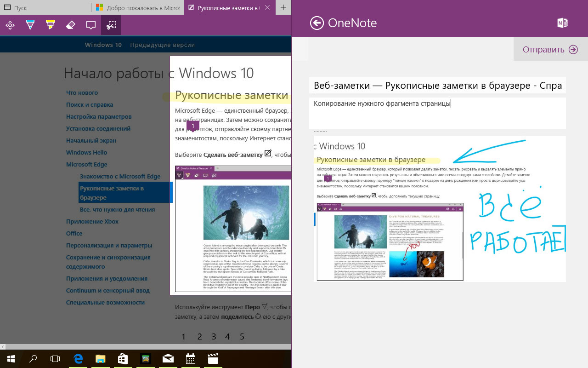The height and width of the screenshot is (368, 588).
Task: Open Поиск и справка link
Action: pyautogui.click(x=90, y=104)
